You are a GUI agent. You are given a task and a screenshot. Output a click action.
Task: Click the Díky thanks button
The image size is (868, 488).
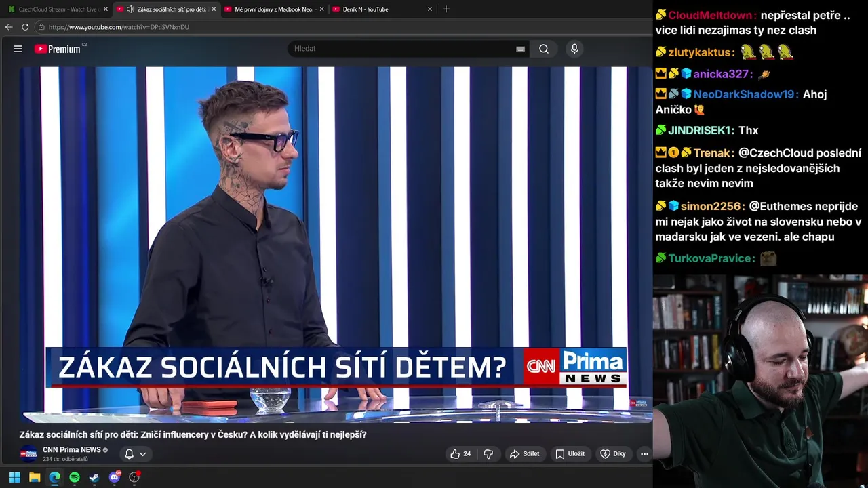pos(613,454)
